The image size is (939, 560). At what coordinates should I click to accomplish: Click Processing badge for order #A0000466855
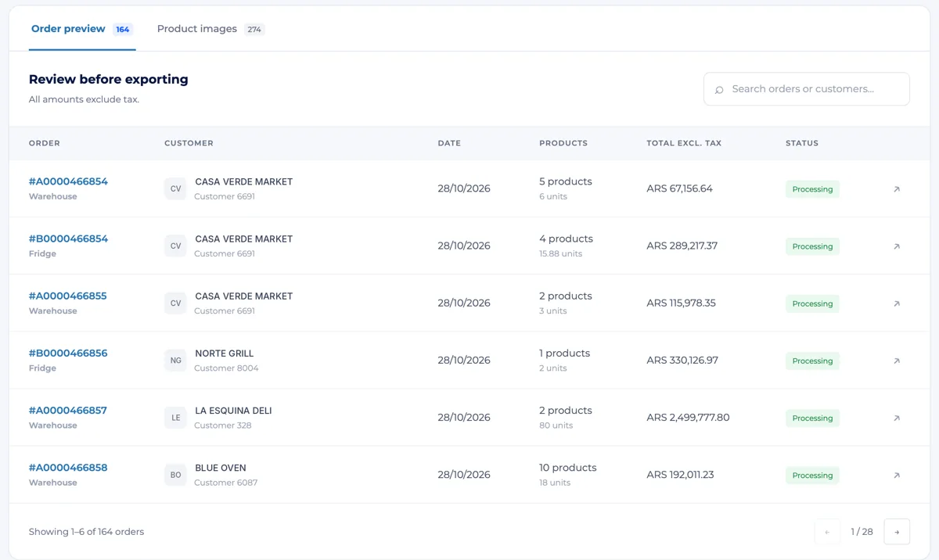click(812, 303)
